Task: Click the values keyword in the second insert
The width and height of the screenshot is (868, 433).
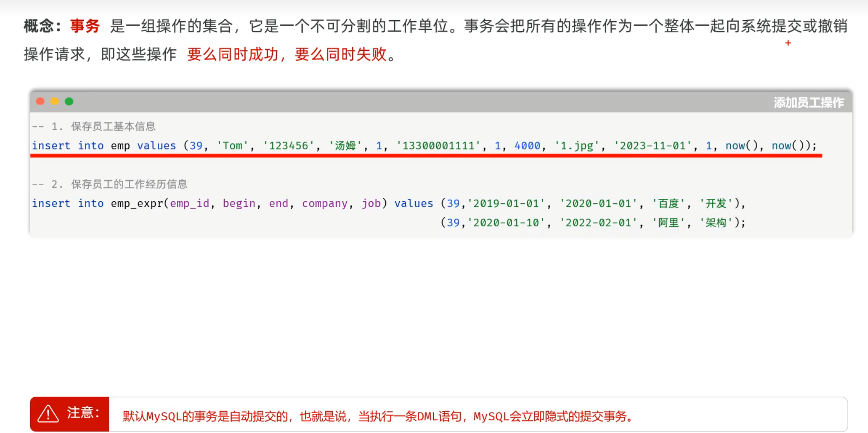Action: (414, 203)
